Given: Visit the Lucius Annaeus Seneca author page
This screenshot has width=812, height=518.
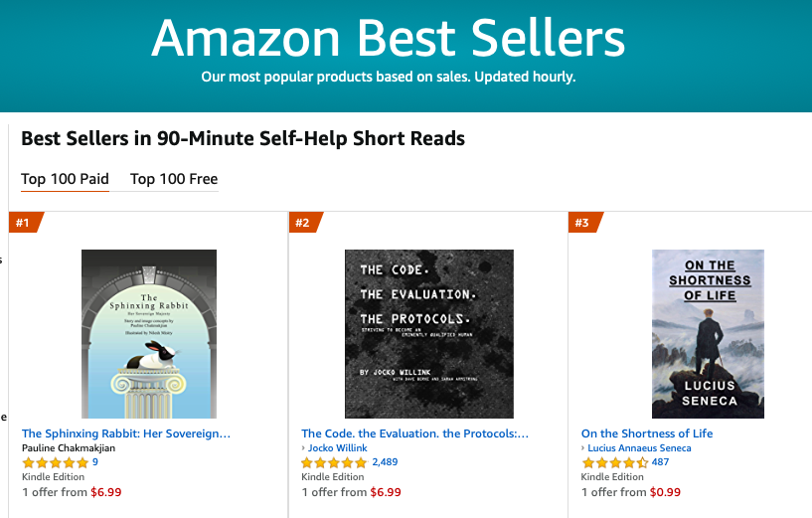Looking at the screenshot, I should pyautogui.click(x=639, y=448).
